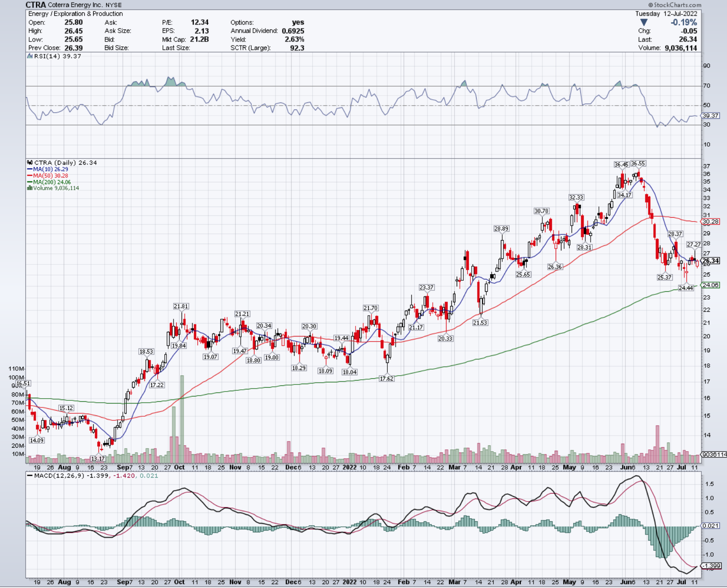
Task: Click the -1.399 MACD axis tag
Action: click(711, 565)
